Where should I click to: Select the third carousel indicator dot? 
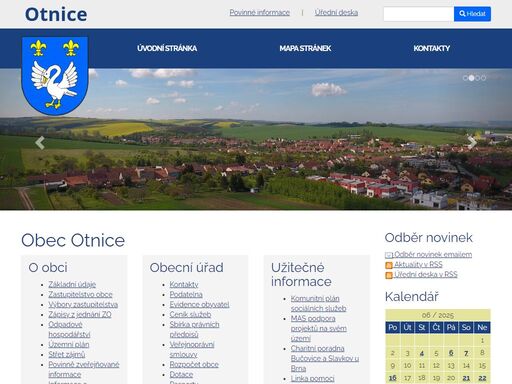[x=477, y=78]
